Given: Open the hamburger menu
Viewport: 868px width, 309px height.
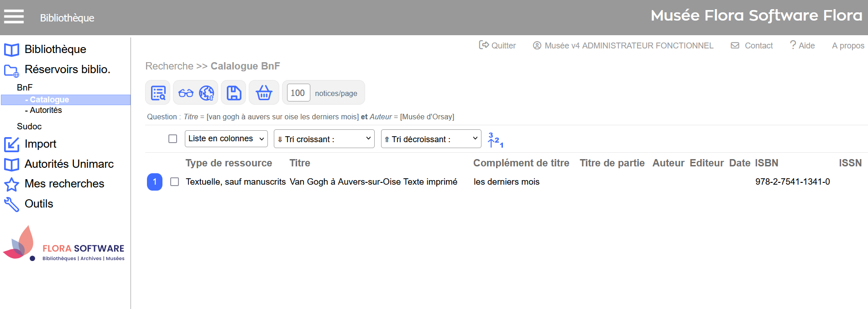Looking at the screenshot, I should point(14,17).
